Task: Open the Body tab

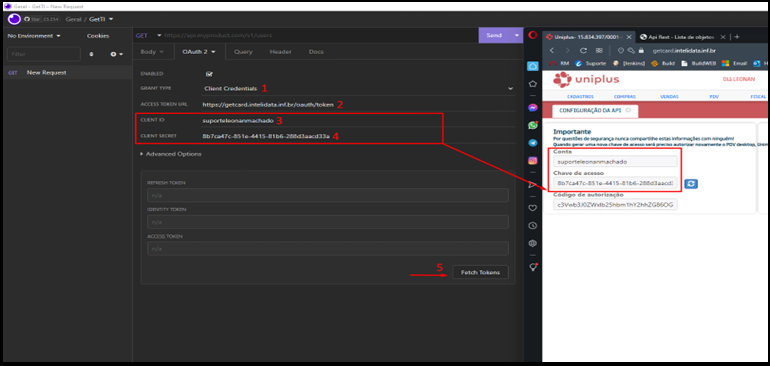Action: pyautogui.click(x=152, y=52)
